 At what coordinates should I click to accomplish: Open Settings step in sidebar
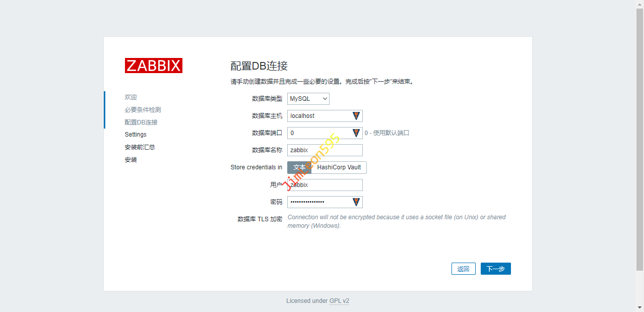tap(136, 135)
